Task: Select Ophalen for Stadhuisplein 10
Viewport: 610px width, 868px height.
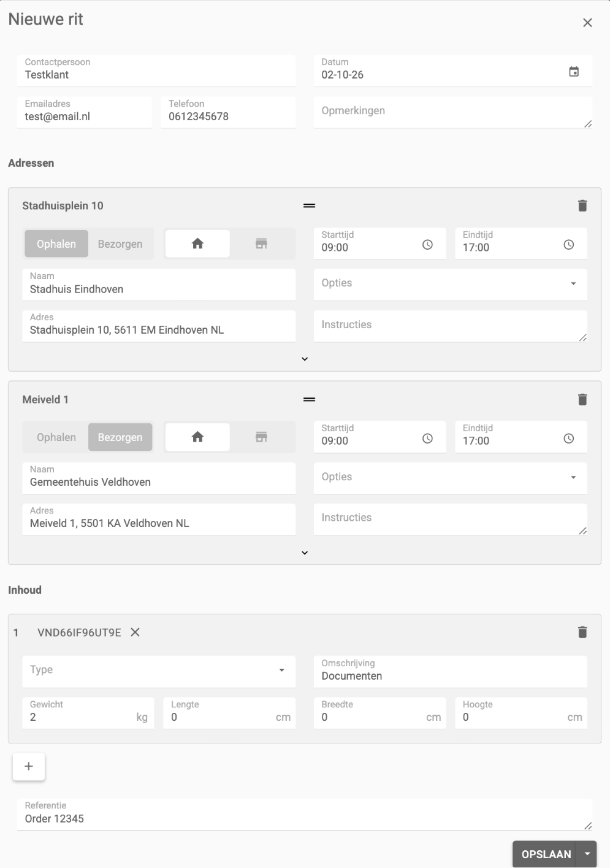Action: (x=56, y=244)
